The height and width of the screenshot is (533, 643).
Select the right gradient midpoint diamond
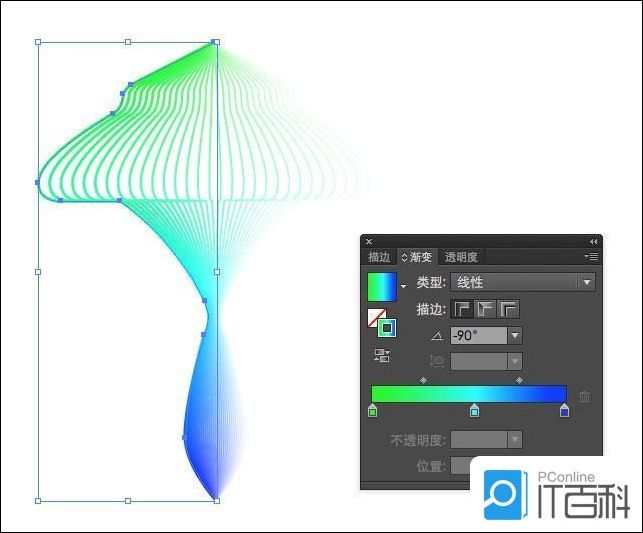519,380
